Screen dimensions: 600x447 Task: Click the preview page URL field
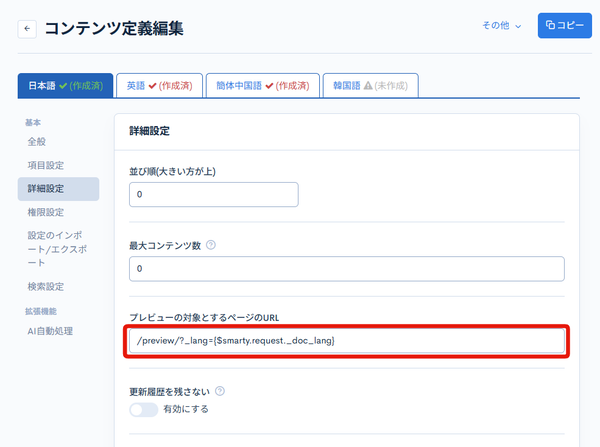tap(347, 341)
